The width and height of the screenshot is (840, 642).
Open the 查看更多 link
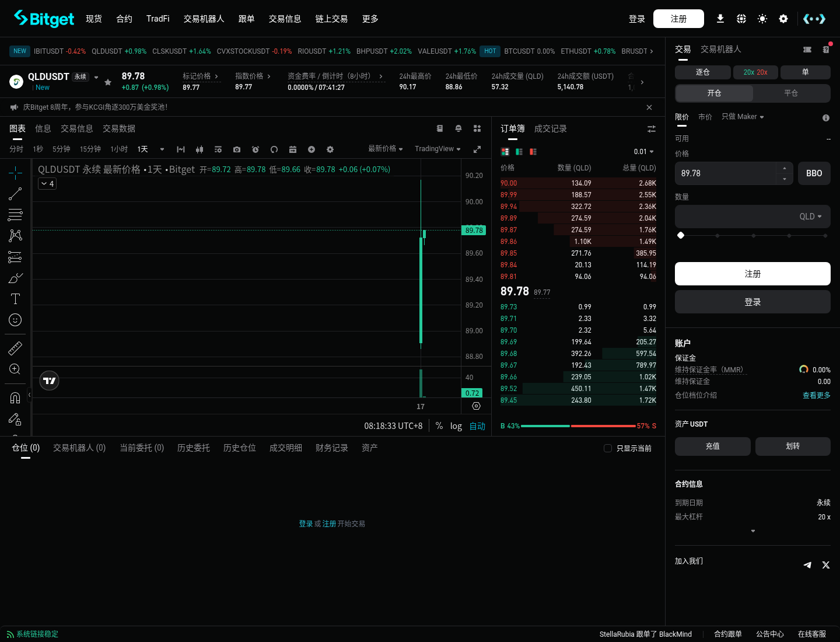tap(817, 396)
